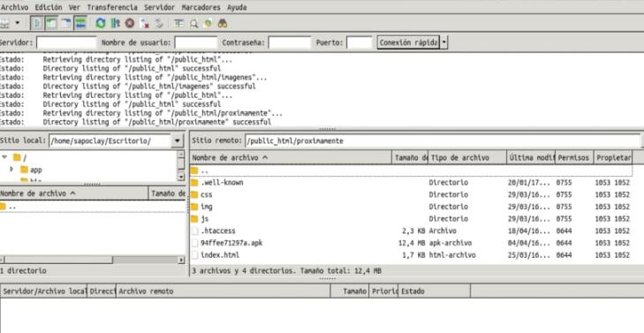This screenshot has height=333, width=644.
Task: Click the reconnect to last server icon
Action: point(159,23)
